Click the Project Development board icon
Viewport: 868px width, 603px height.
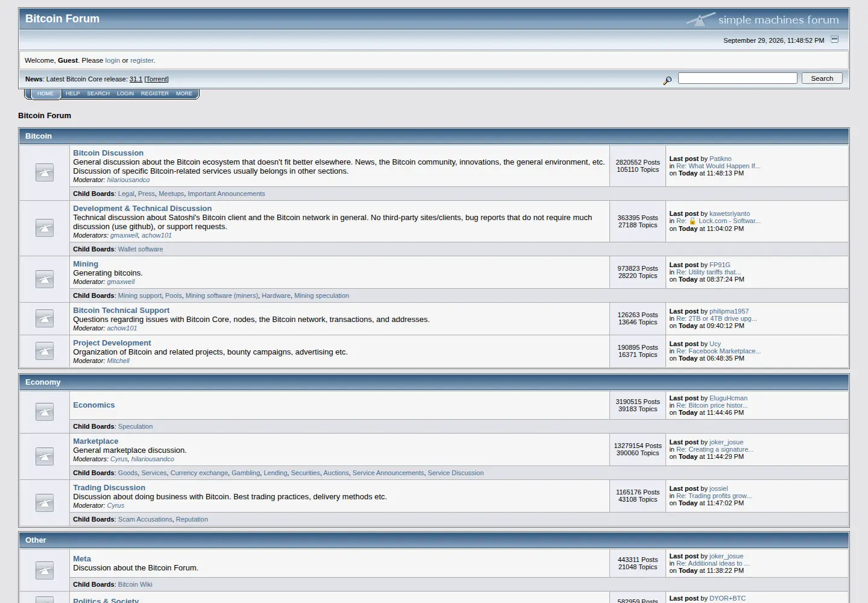45,351
